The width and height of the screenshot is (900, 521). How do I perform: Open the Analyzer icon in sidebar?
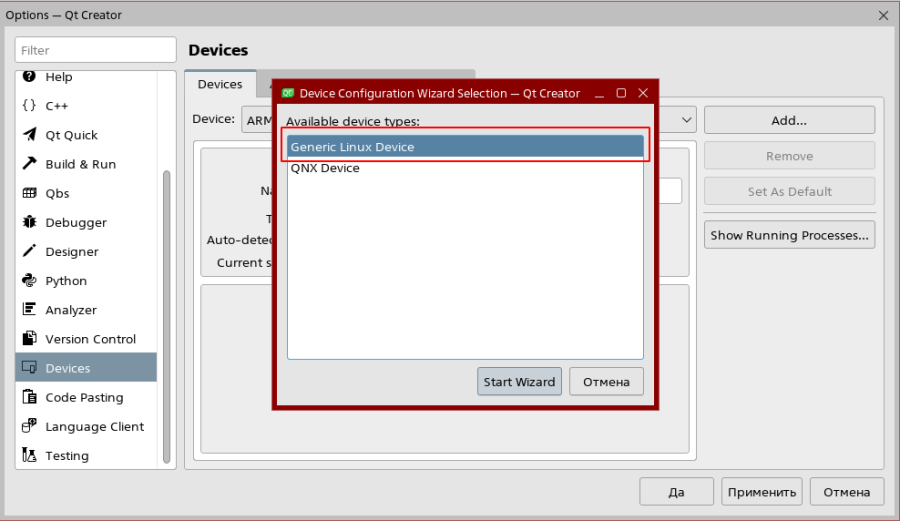pyautogui.click(x=29, y=310)
